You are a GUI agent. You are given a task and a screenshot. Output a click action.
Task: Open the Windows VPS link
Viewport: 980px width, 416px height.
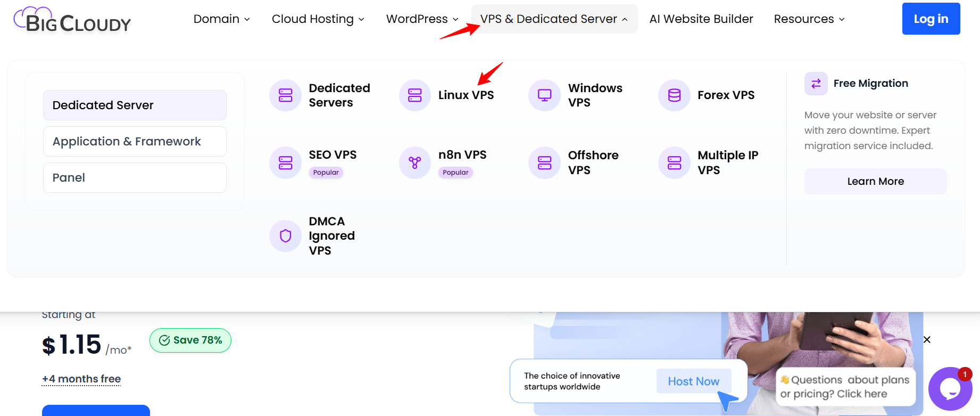pos(595,95)
